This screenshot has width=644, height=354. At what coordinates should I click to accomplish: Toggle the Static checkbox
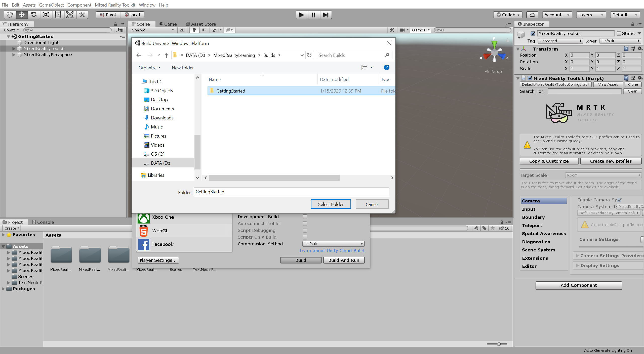(619, 33)
